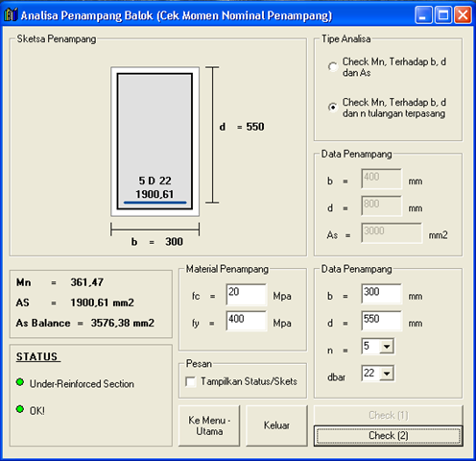Click the Keluar button
This screenshot has width=476, height=461.
click(x=276, y=425)
